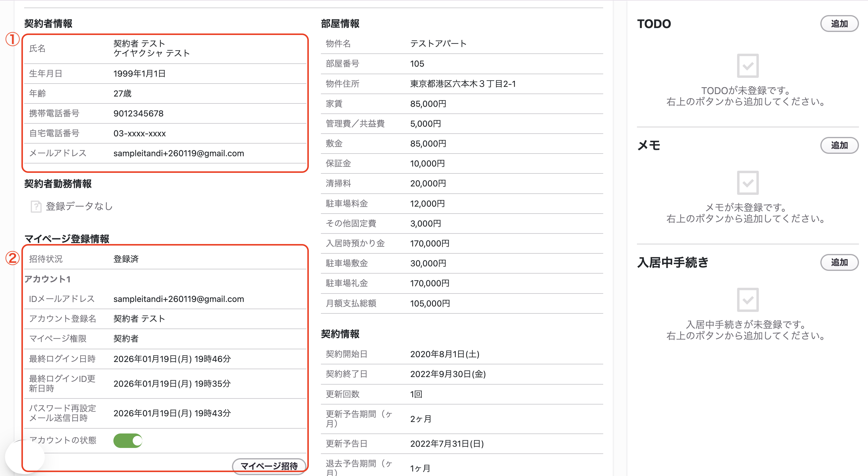Click the 清掃料 value 20,000円
The width and height of the screenshot is (868, 476).
428,183
